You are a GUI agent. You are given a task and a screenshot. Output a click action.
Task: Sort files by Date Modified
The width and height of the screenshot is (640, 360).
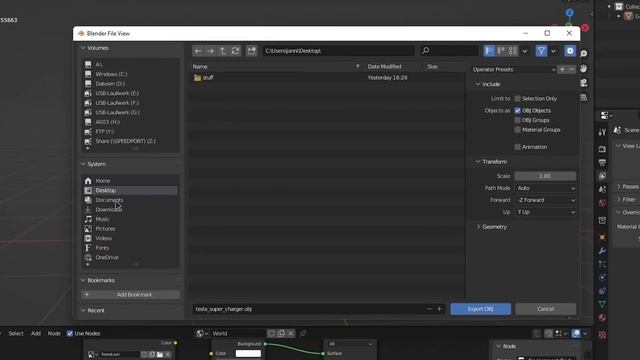click(x=384, y=67)
